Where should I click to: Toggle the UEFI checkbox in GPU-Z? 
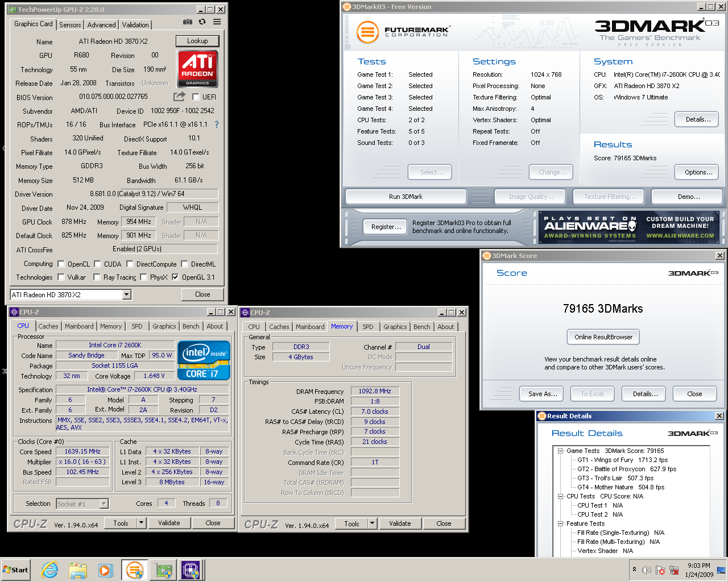point(196,97)
